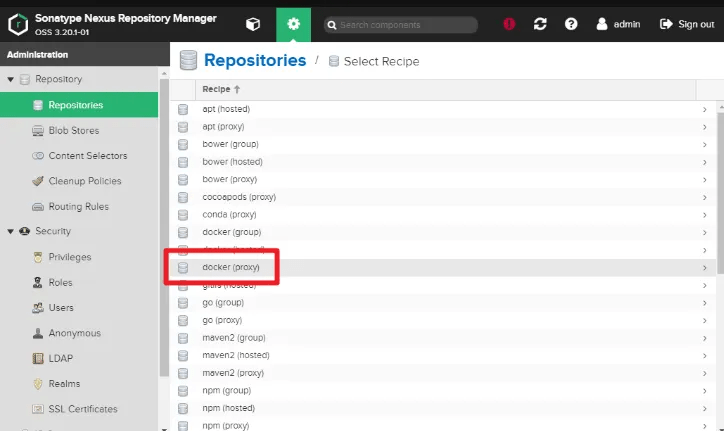The width and height of the screenshot is (724, 431).
Task: Select the docker (proxy) recipe row
Action: (x=231, y=267)
